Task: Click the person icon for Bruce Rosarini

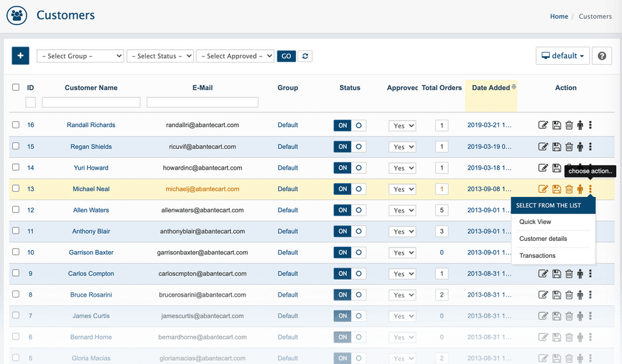Action: point(580,295)
